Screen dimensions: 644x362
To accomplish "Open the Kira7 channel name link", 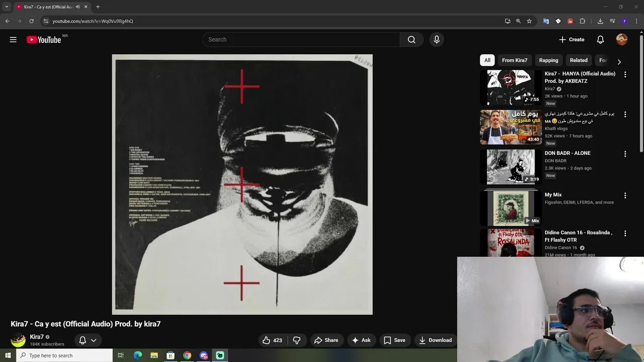I will [37, 337].
